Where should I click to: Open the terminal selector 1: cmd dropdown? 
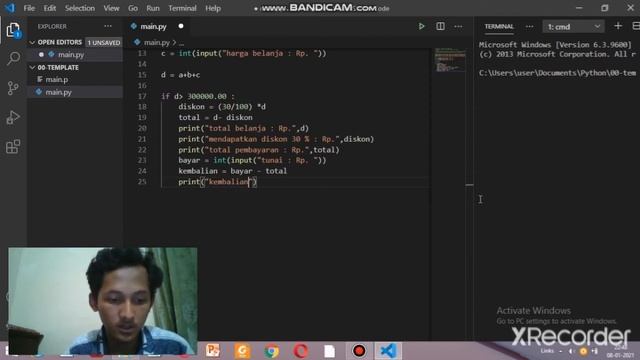[573, 27]
